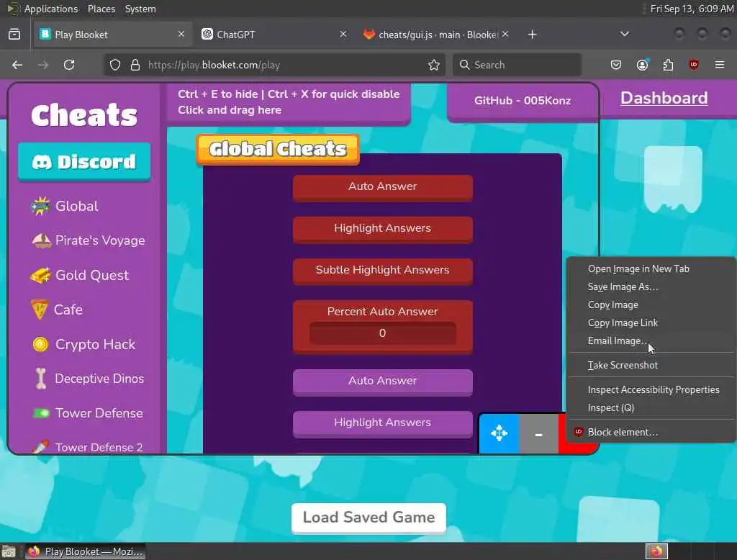Open the Global cheats category
Screen dimensions: 737x560
pos(65,206)
